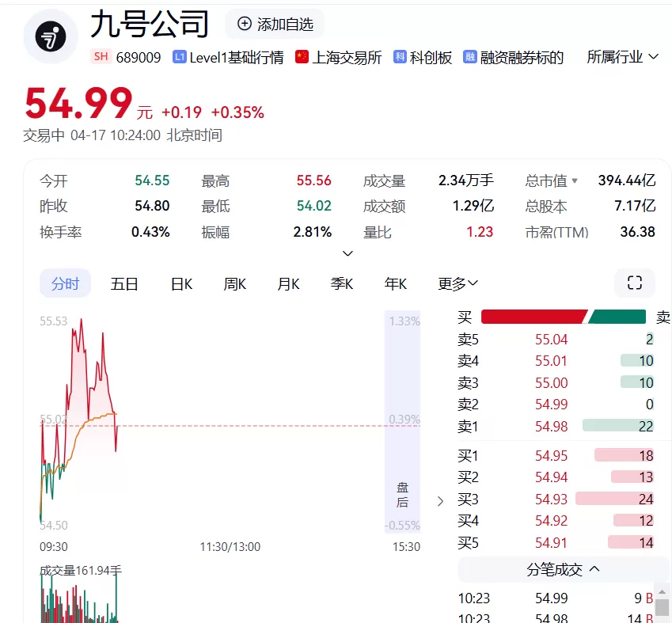This screenshot has height=623, width=672.
Task: Click the 买5 price 54.91
Action: (551, 543)
